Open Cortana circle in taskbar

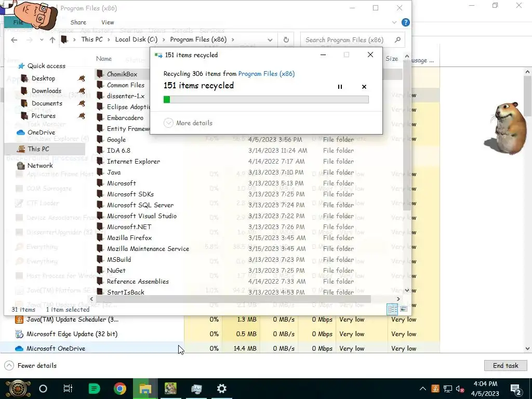[43, 389]
